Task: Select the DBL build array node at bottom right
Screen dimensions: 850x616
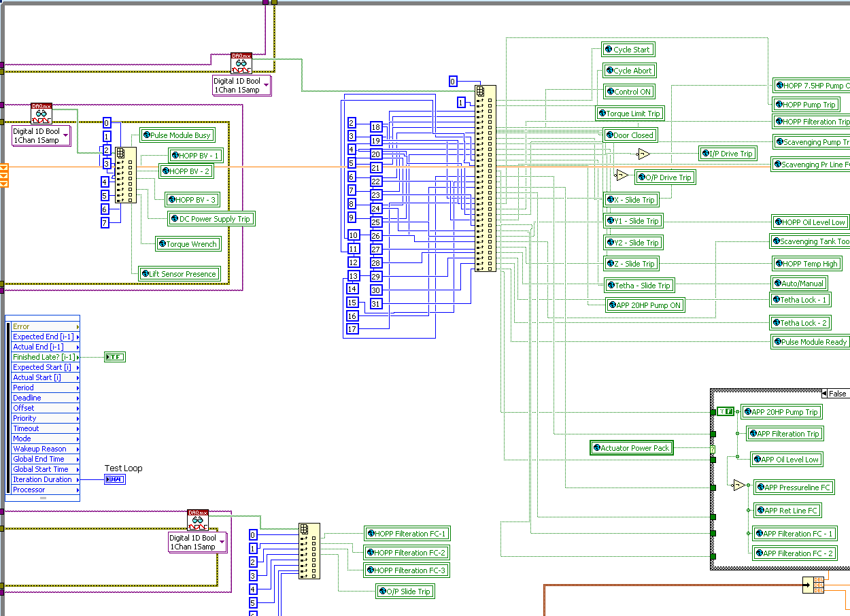Action: click(x=813, y=585)
